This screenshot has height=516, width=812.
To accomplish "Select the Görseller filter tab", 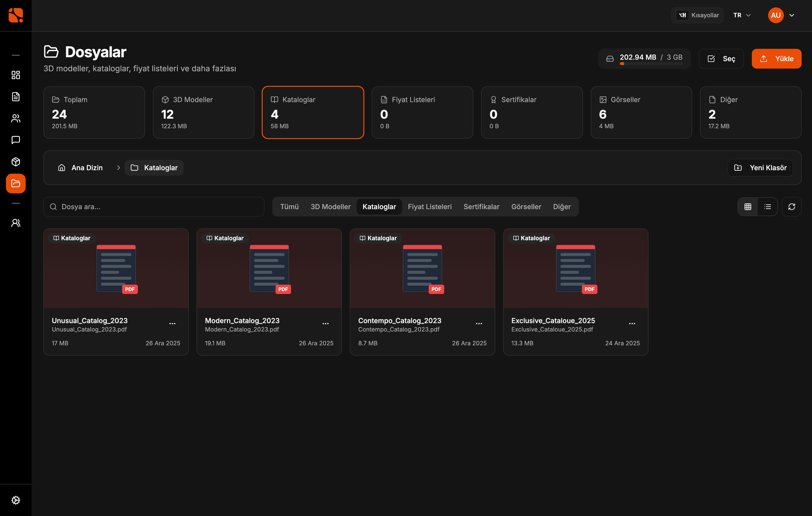I will pyautogui.click(x=526, y=207).
